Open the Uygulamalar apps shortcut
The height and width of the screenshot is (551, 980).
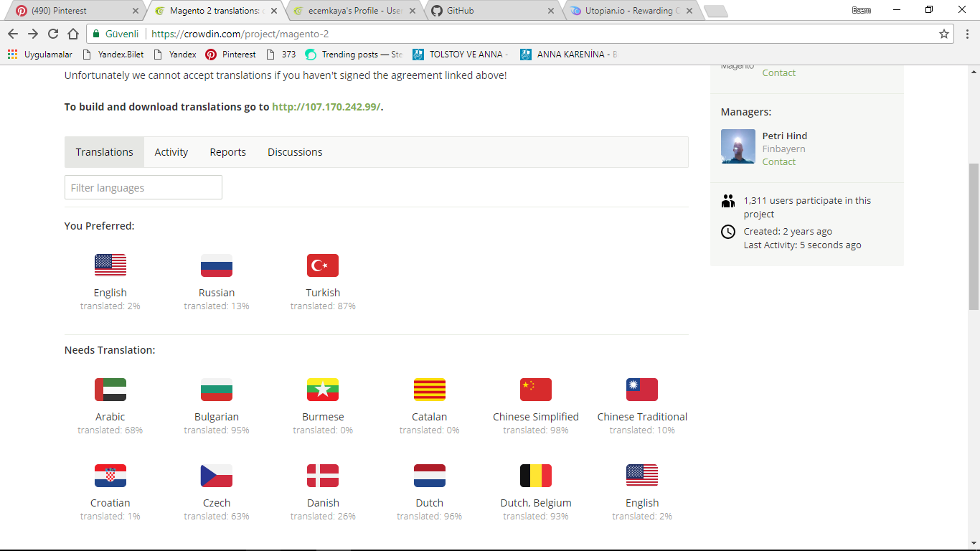point(40,55)
